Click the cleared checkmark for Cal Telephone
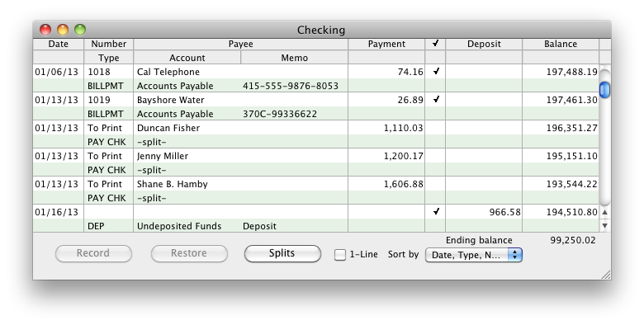This screenshot has width=644, height=325. point(436,72)
